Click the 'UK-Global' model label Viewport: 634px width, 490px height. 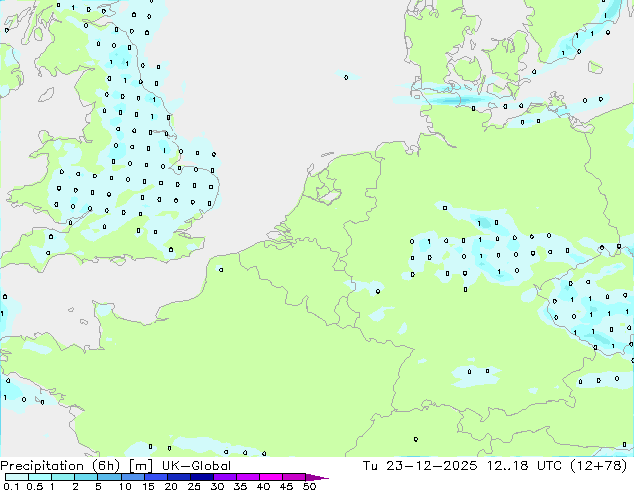point(196,466)
